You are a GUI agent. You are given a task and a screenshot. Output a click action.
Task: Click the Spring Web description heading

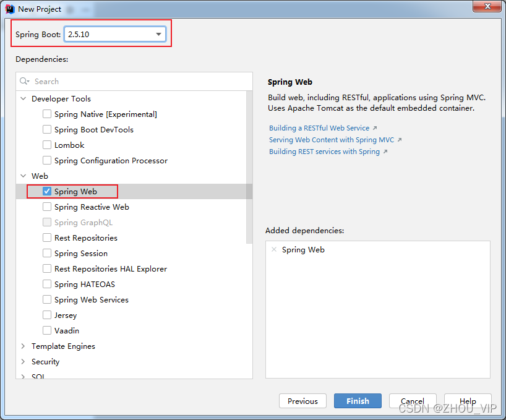(x=289, y=82)
